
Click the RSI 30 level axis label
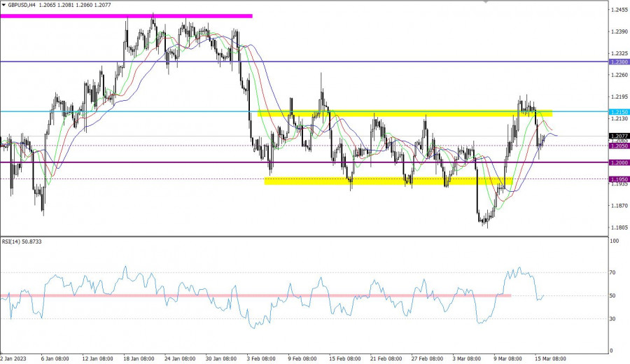pyautogui.click(x=615, y=319)
